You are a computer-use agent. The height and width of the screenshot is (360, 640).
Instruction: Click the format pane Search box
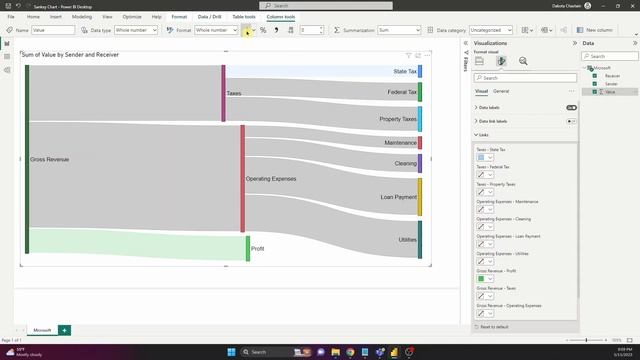[525, 78]
